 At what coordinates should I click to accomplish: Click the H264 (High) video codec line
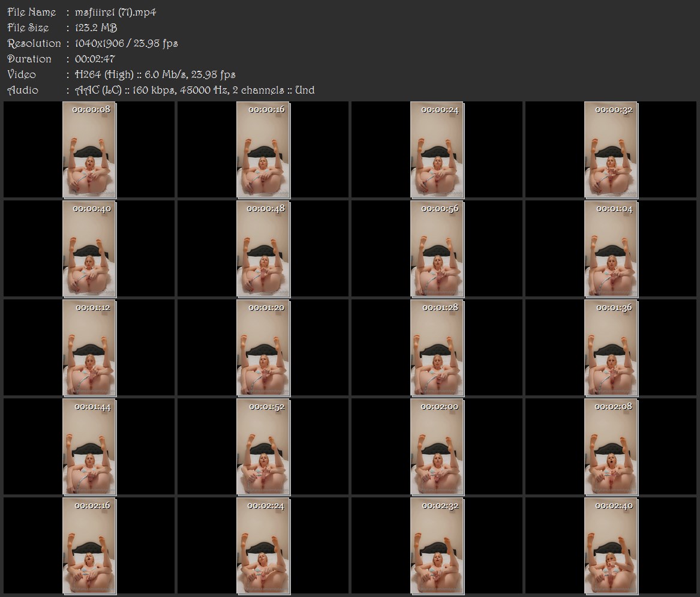click(155, 74)
